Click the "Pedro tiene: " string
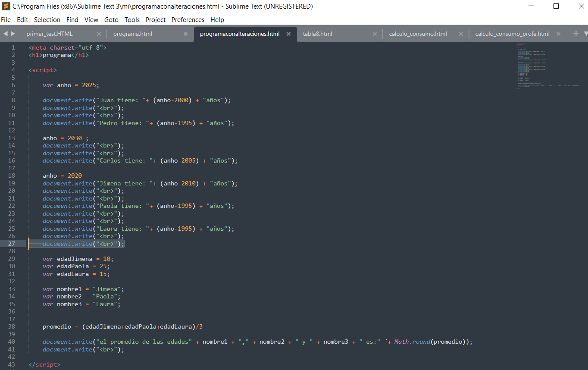Screen dimensions: 588x370 [x=123, y=123]
